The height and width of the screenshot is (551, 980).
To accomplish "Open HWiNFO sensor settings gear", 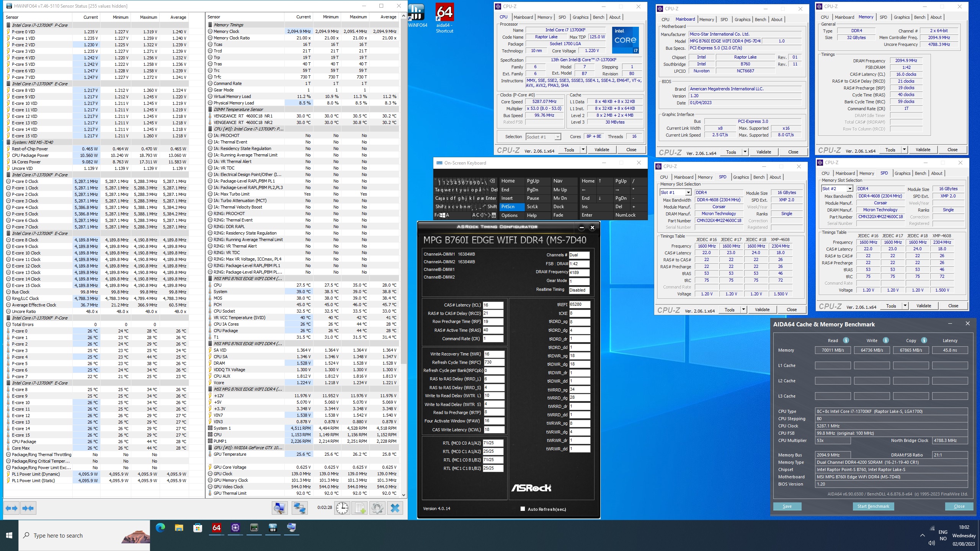I will pos(377,508).
